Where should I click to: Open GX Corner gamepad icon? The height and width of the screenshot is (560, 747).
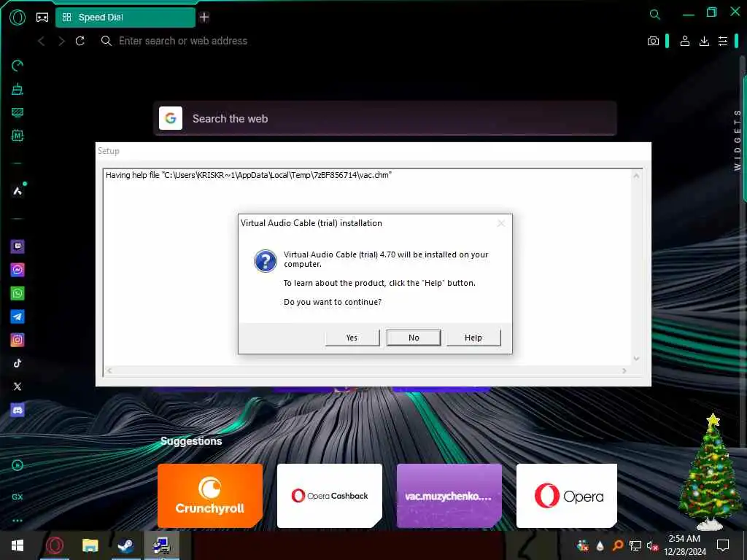(42, 17)
